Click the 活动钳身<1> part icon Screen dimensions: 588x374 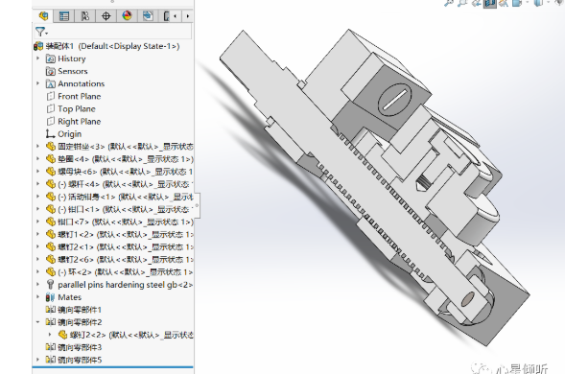click(51, 197)
